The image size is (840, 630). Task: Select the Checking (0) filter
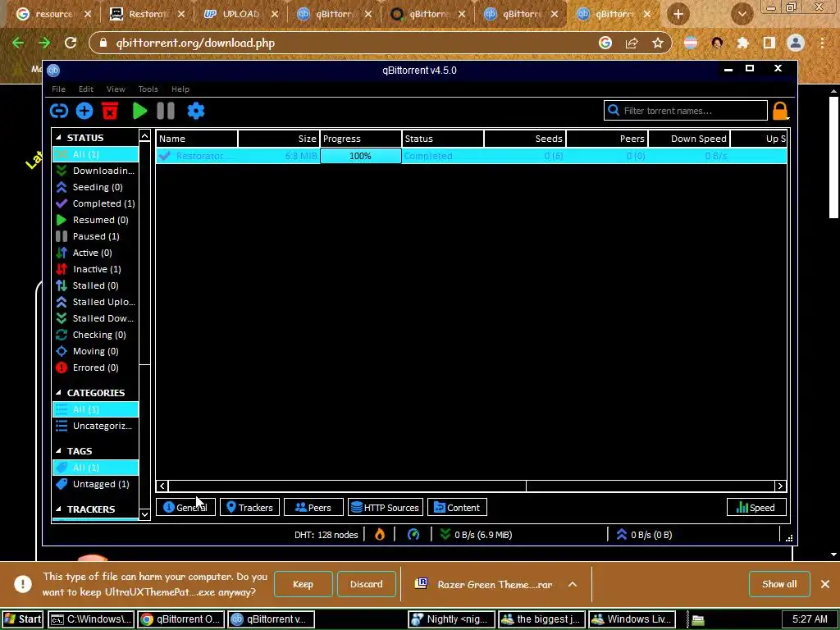coord(95,335)
